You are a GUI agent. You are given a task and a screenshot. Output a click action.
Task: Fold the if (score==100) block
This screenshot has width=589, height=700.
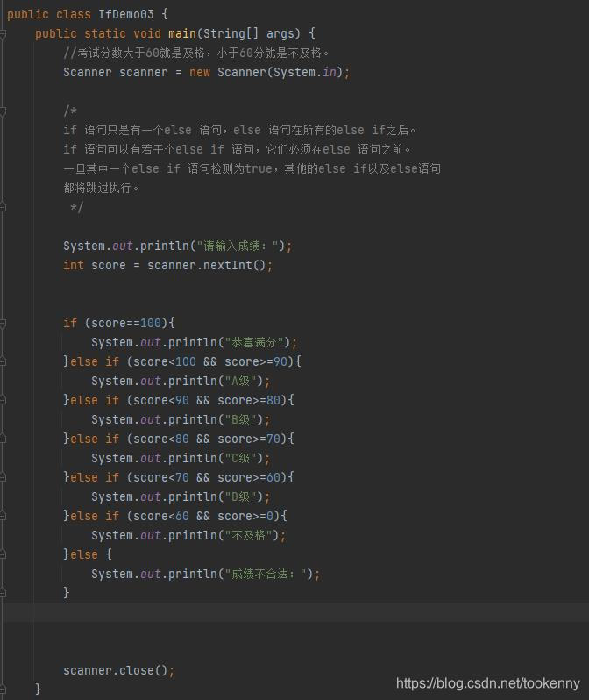pos(3,323)
